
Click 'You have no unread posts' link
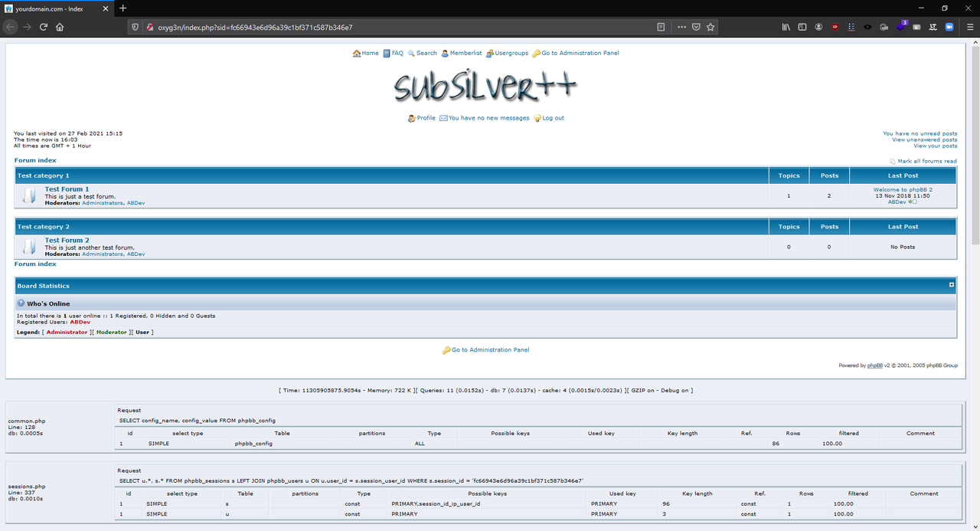click(920, 134)
